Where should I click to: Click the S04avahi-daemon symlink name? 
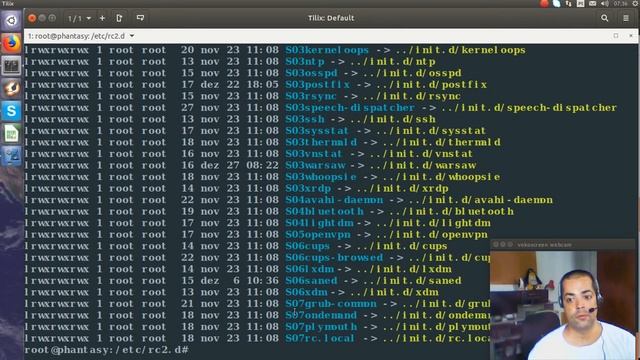click(x=334, y=200)
